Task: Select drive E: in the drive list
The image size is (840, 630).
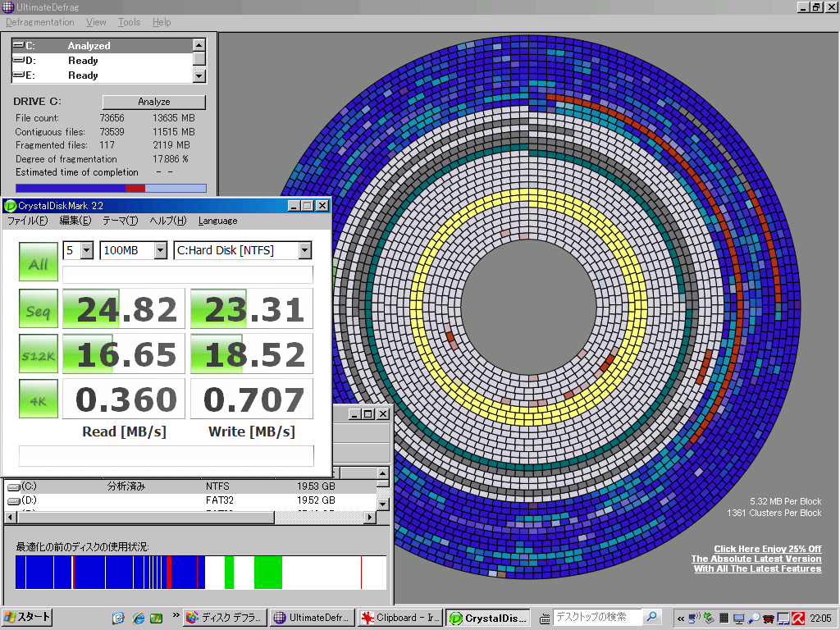Action: click(82, 75)
